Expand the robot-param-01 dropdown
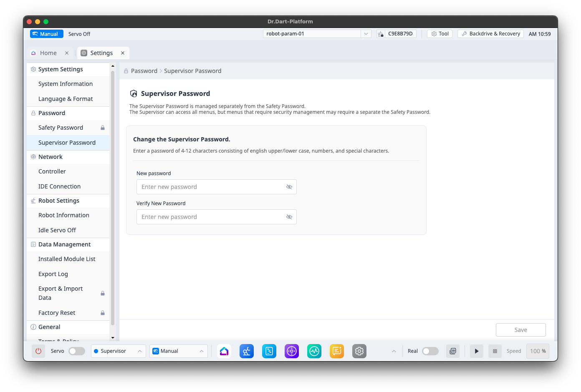This screenshot has height=392, width=581. (366, 34)
